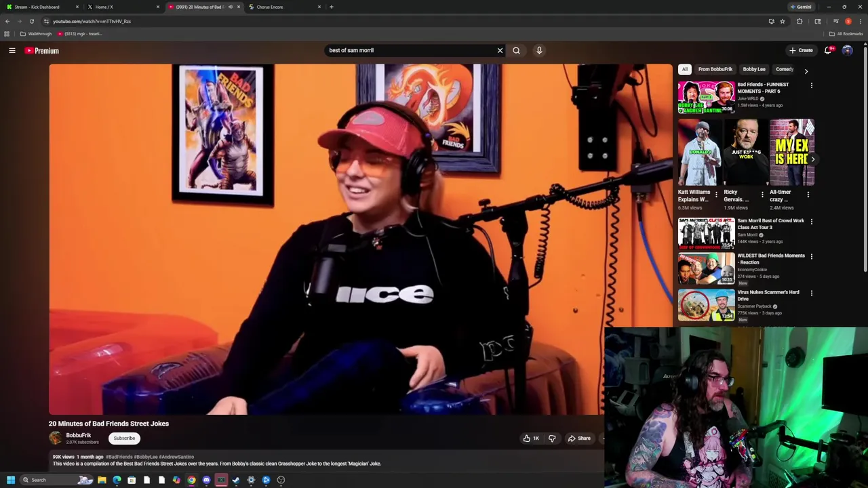Subscribe to the BobbuFrik channel
The image size is (868, 488).
(124, 439)
